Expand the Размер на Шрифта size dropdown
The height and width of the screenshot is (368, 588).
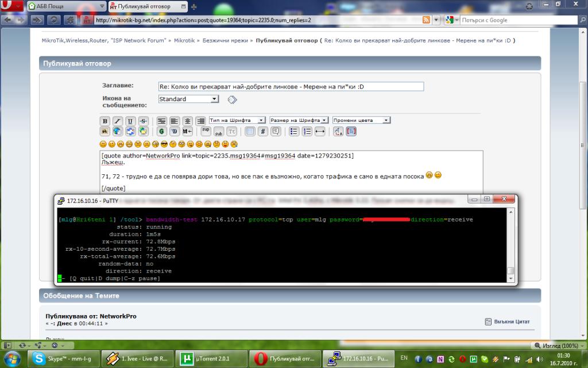(299, 120)
